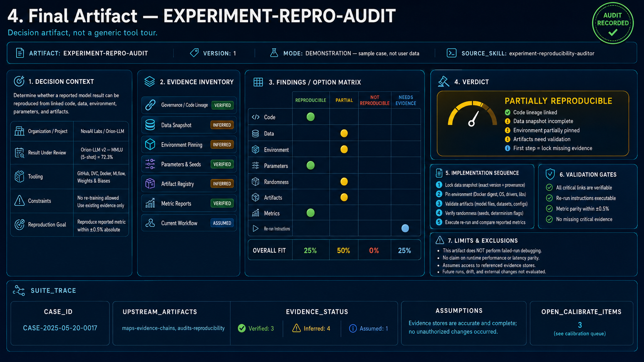
Task: Click the '50%' overall fit value
Action: tap(344, 250)
